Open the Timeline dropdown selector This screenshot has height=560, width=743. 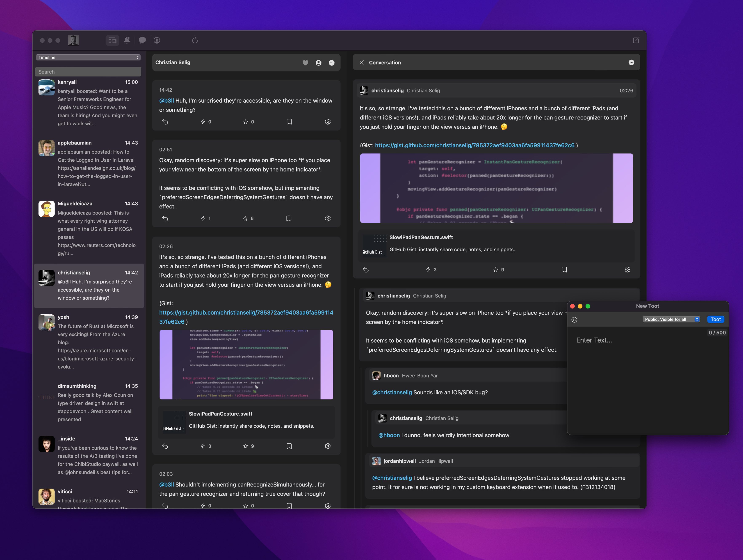pos(88,58)
